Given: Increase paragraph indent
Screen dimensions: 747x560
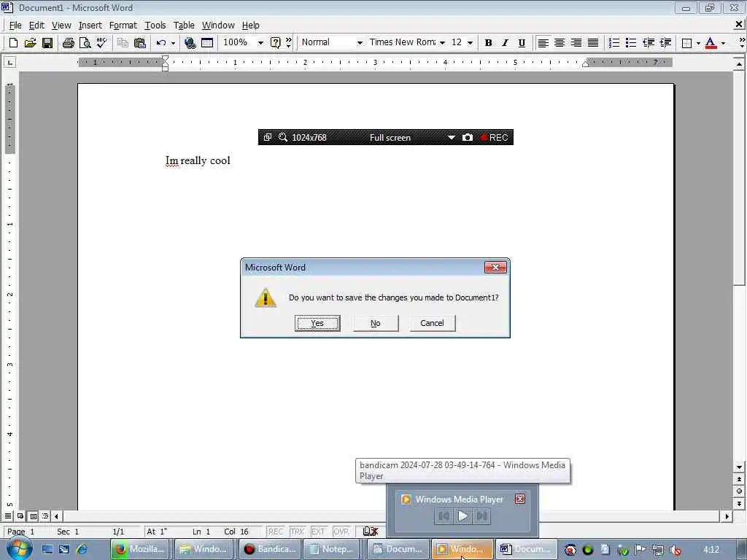Looking at the screenshot, I should pos(665,43).
